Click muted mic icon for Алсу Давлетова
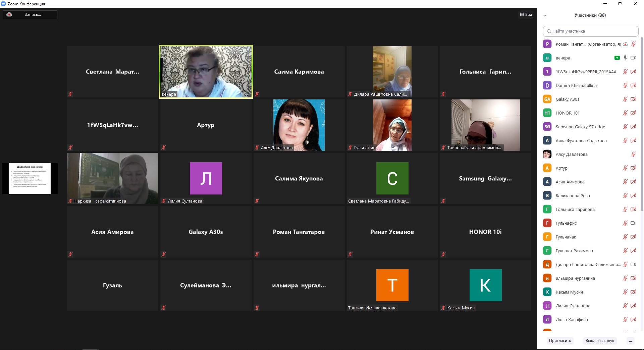This screenshot has width=644, height=350. [x=633, y=154]
